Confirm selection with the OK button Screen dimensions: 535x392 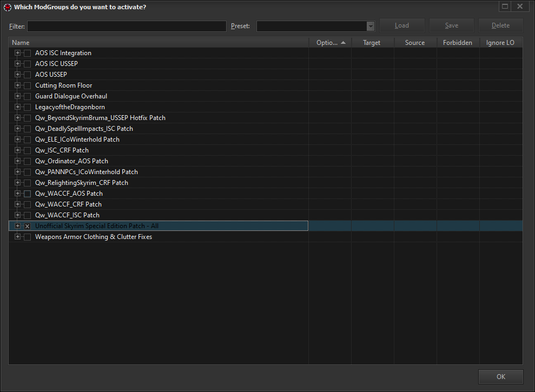[500, 377]
